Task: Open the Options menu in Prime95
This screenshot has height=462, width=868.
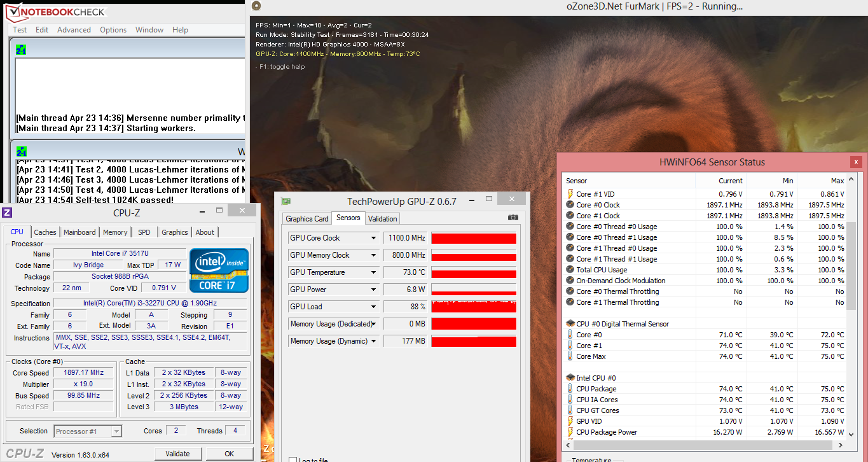Action: coord(113,30)
